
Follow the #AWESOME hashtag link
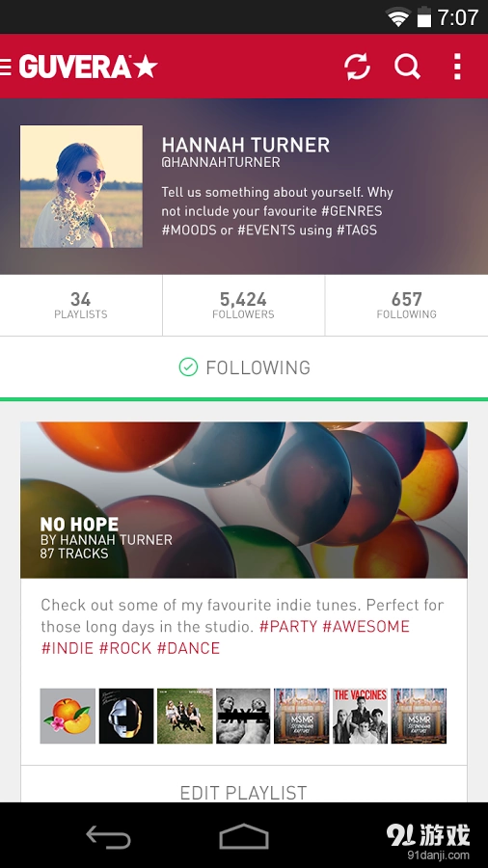(x=366, y=627)
